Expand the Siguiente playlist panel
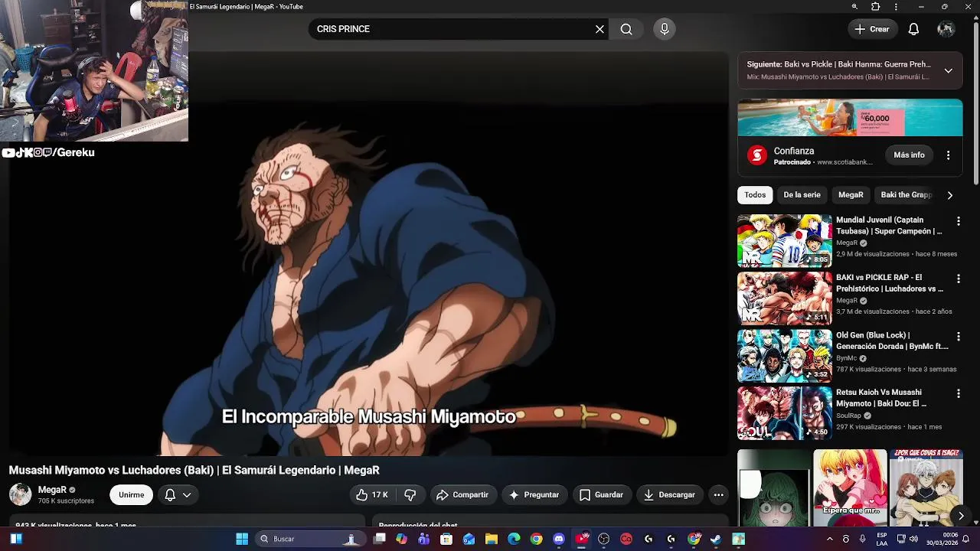980x551 pixels. (x=949, y=70)
